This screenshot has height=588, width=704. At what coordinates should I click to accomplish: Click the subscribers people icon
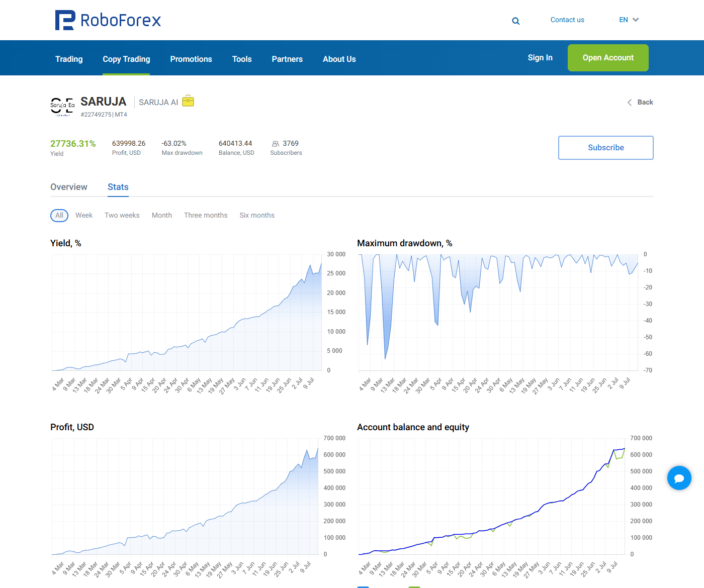click(x=275, y=144)
